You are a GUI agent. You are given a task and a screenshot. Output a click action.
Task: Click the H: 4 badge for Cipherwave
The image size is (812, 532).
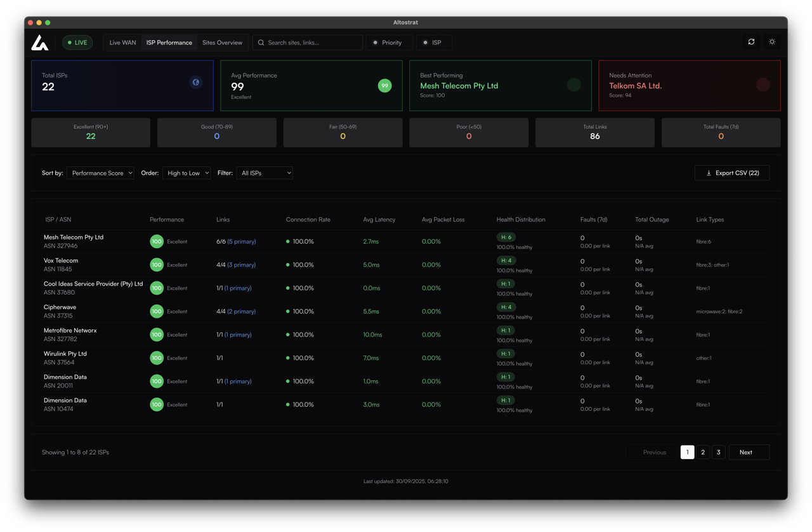coord(506,307)
